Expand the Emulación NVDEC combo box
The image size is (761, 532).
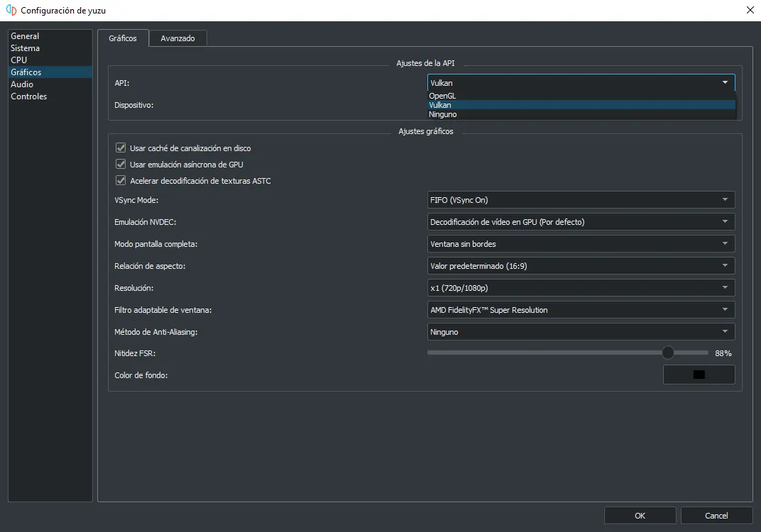coord(580,222)
